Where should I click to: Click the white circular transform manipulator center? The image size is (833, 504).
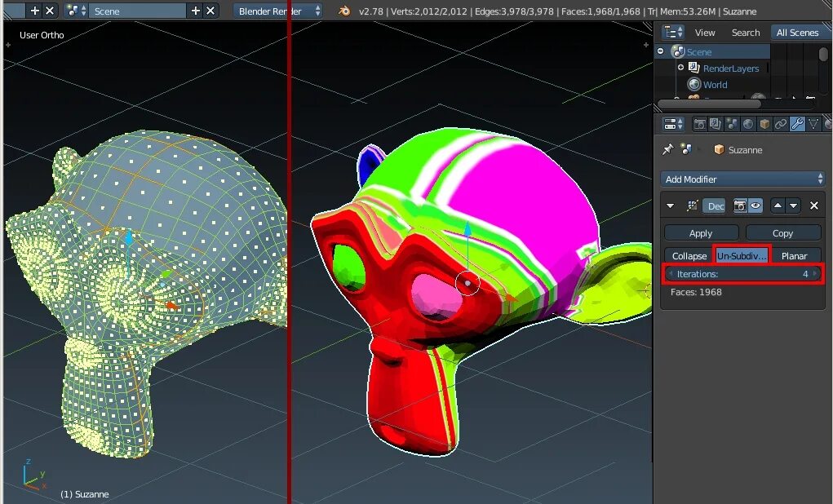(467, 283)
